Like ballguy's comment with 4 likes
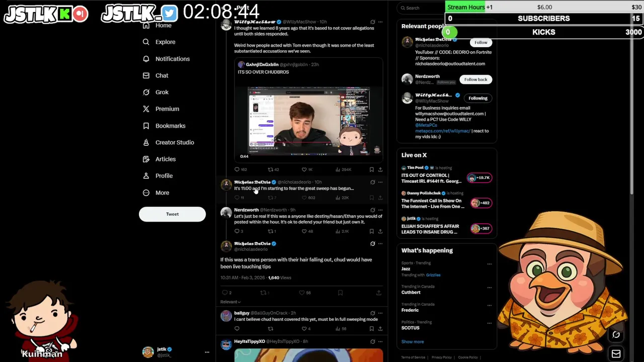This screenshot has width=644, height=362. (304, 329)
